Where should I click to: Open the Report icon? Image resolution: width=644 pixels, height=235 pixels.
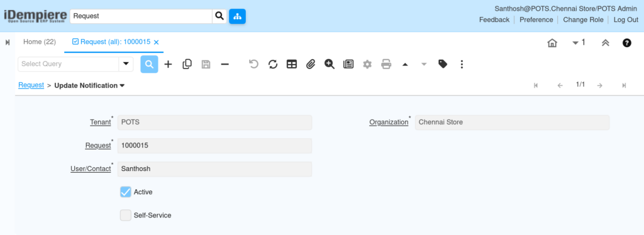pyautogui.click(x=348, y=64)
